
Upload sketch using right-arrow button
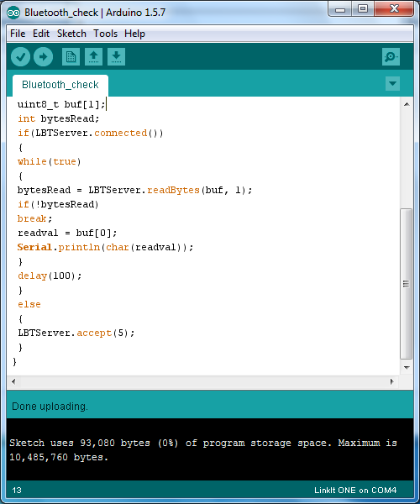click(44, 57)
